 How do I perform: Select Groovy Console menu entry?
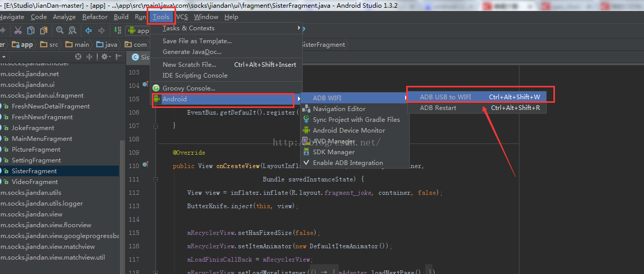(225, 88)
